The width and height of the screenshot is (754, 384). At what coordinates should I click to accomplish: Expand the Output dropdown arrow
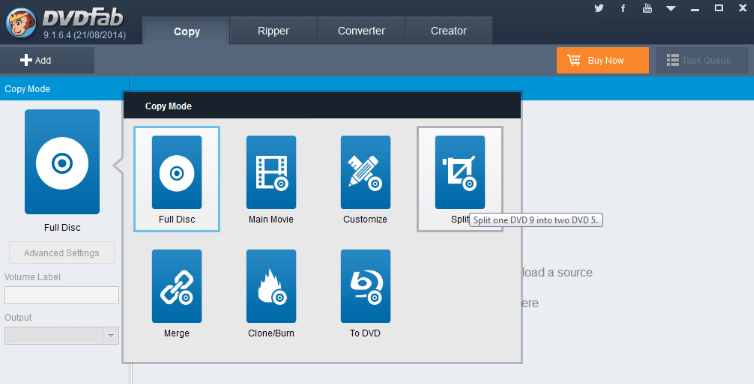pyautogui.click(x=111, y=335)
